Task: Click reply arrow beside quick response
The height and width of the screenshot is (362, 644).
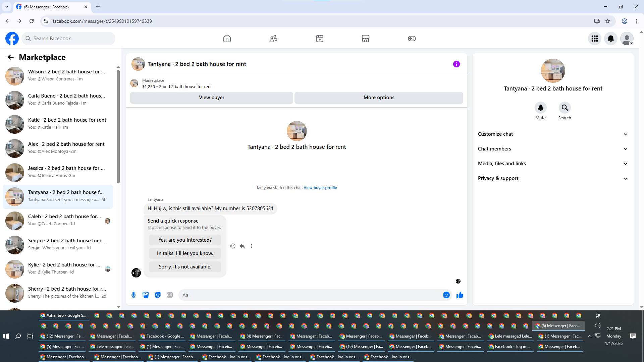Action: [x=242, y=246]
